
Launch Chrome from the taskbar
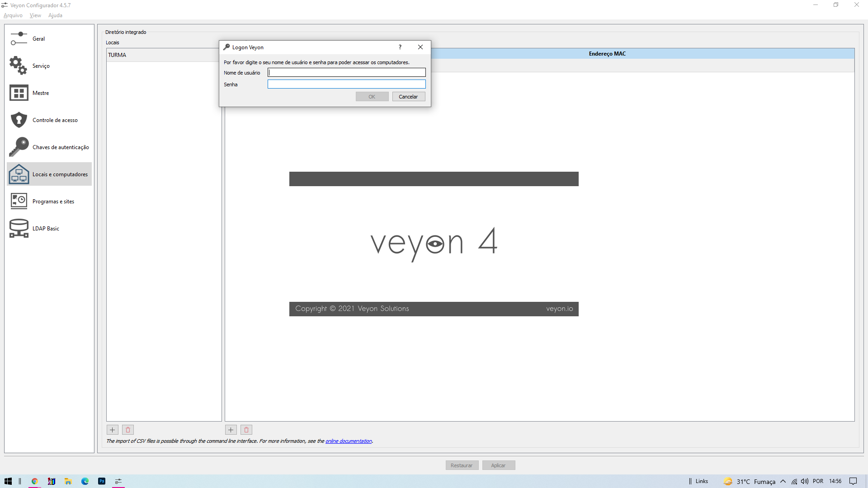coord(34,481)
